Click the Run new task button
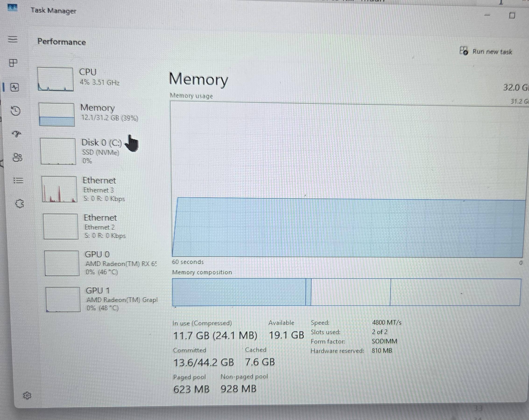Image resolution: width=529 pixels, height=420 pixels. 486,52
